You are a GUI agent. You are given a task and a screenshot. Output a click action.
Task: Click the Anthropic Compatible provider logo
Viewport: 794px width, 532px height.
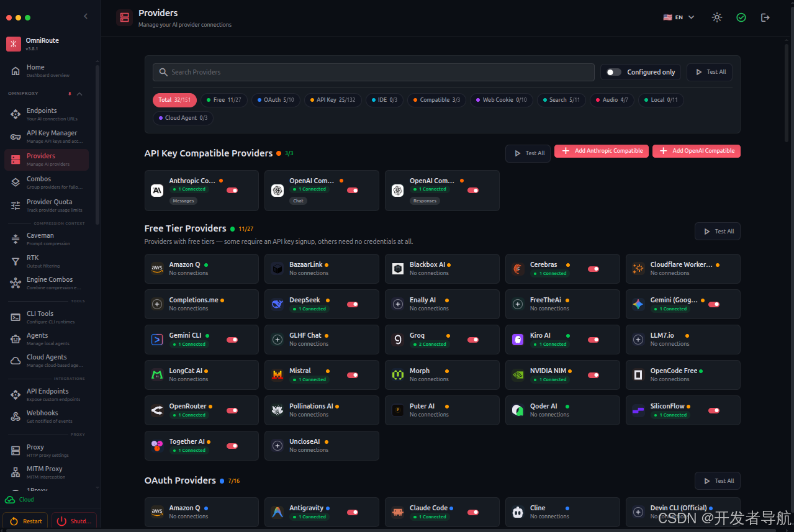click(157, 191)
